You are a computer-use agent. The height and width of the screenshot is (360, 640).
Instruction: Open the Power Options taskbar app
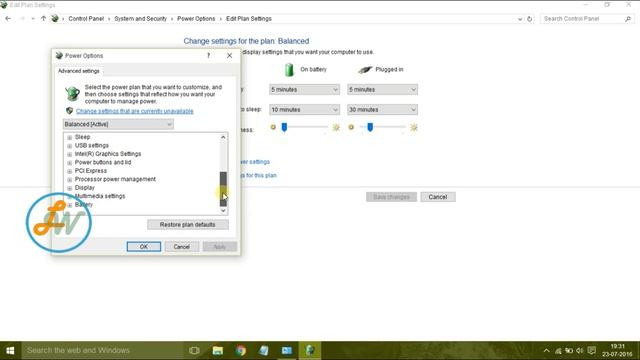[310, 351]
